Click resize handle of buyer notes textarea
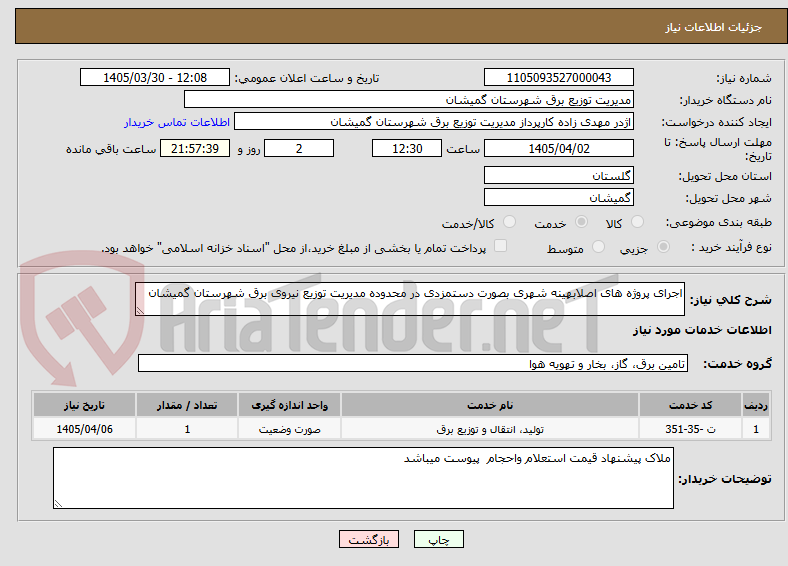The width and height of the screenshot is (788, 566). [58, 503]
